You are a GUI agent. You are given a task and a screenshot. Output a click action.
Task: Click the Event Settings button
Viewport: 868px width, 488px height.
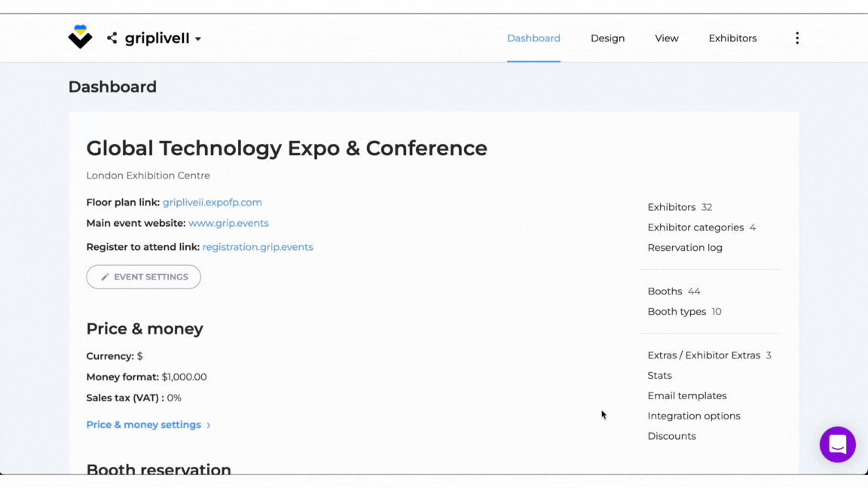143,277
